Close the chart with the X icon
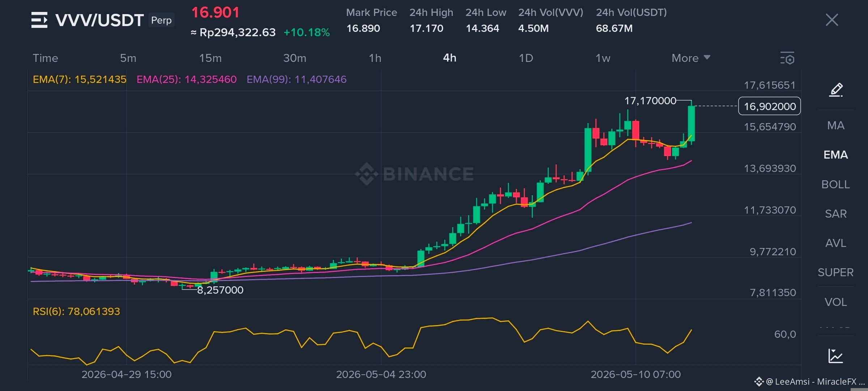This screenshot has height=391, width=868. pos(832,20)
